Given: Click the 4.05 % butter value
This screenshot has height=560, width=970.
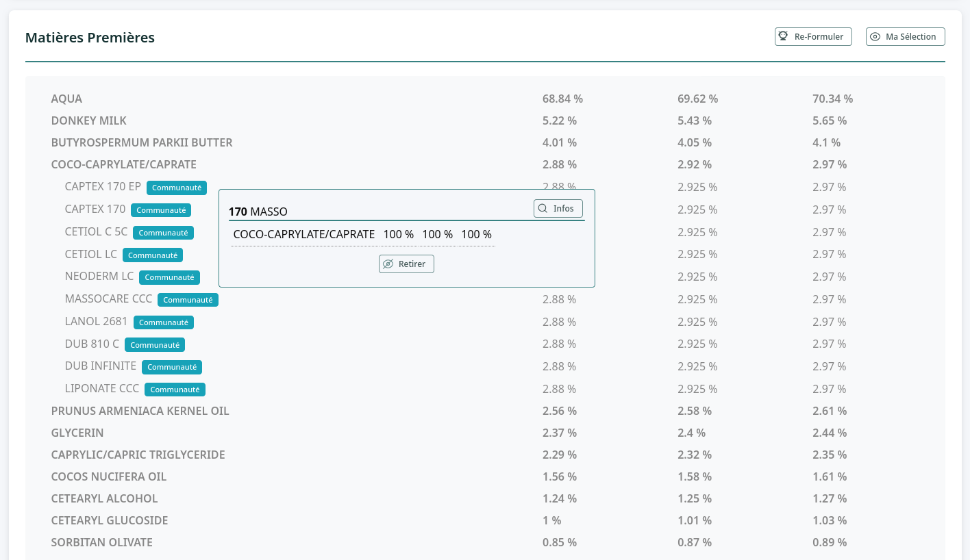Looking at the screenshot, I should coord(695,142).
